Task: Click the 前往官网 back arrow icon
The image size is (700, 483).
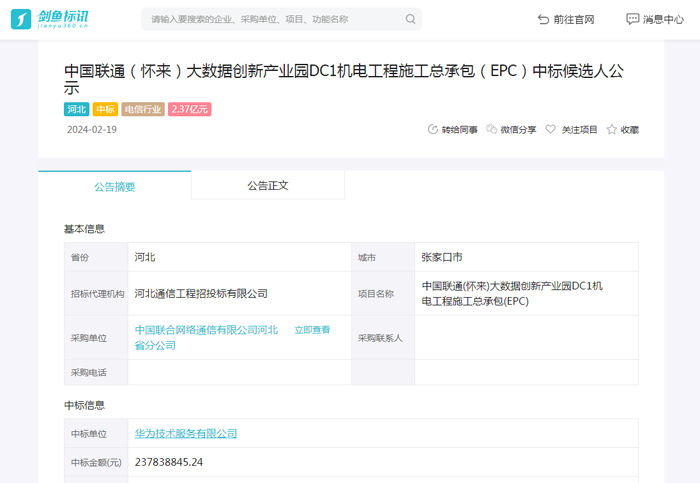Action: (x=543, y=19)
